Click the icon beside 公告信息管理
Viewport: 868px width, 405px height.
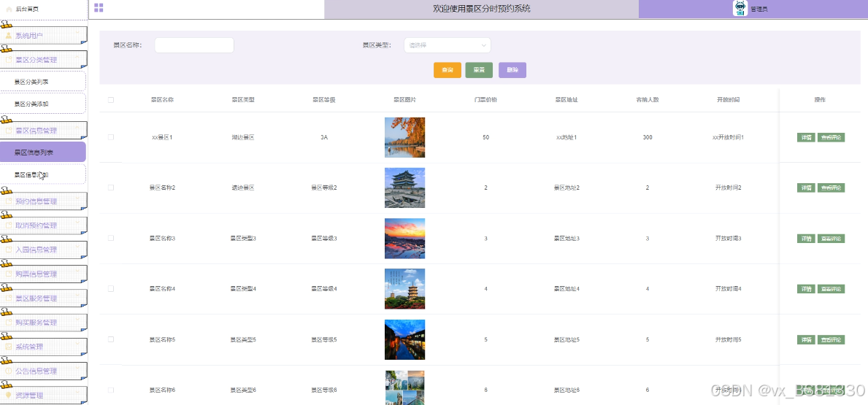coord(9,371)
